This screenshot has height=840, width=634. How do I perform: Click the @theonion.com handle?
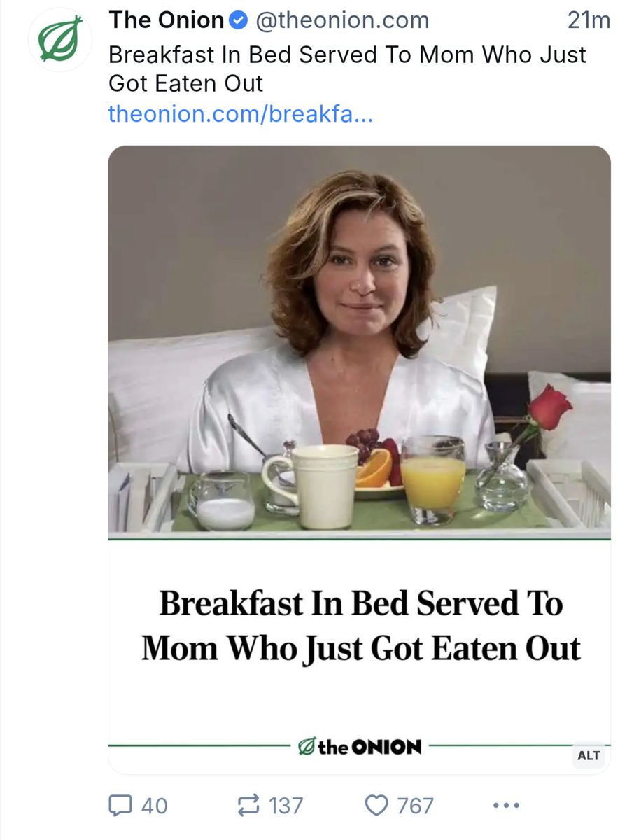click(x=342, y=22)
